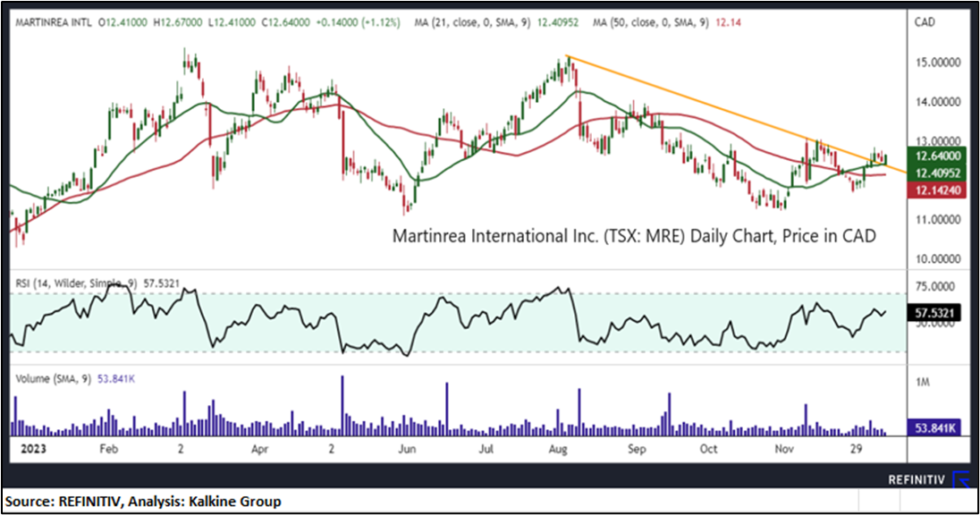Click the RSI (14, Wilder, Simple, 9) label
The image size is (980, 515).
coord(76,283)
